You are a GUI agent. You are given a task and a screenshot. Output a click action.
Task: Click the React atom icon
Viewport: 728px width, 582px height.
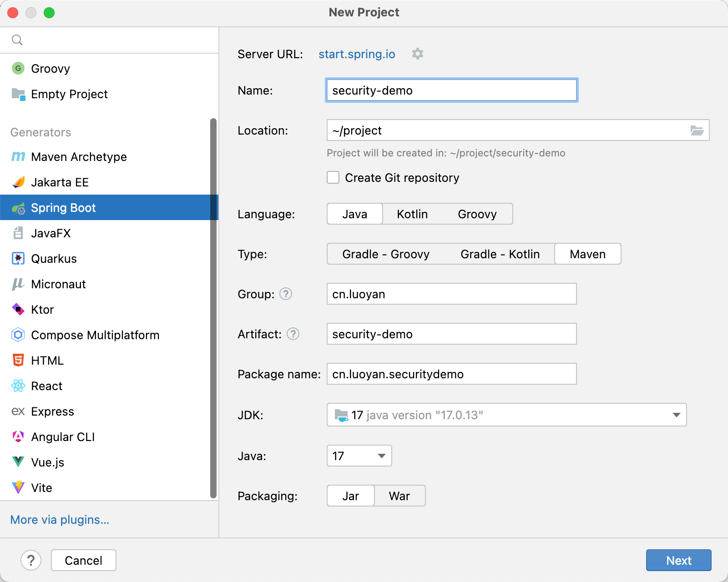coord(18,386)
